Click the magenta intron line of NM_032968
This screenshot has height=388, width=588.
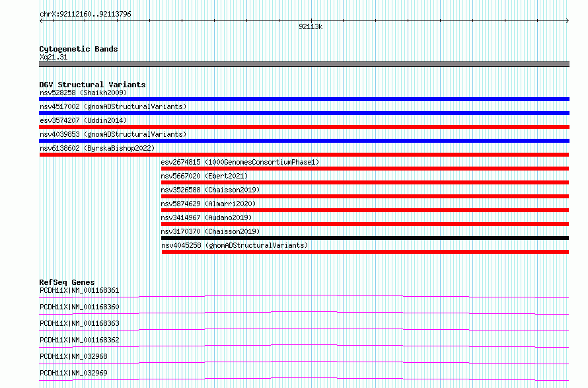(304, 362)
